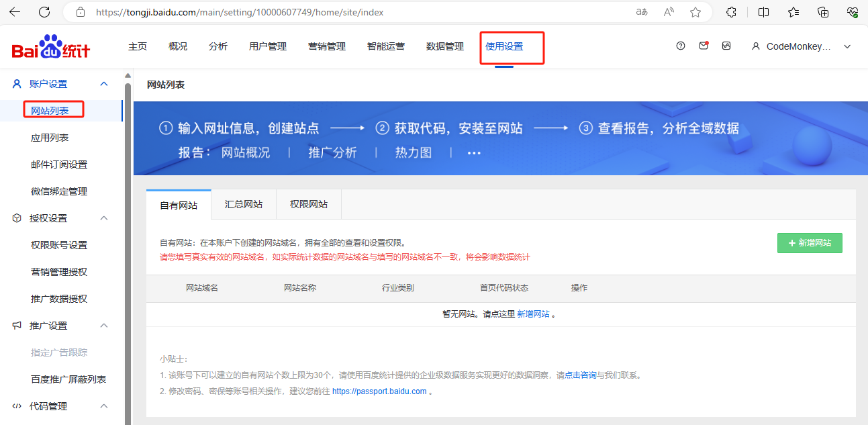Click the CodeMonkey username text
Image resolution: width=868 pixels, height=425 pixels.
799,46
